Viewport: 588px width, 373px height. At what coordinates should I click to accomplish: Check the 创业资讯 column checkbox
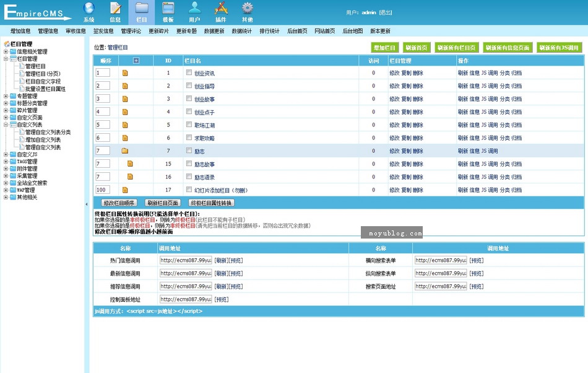click(x=189, y=72)
